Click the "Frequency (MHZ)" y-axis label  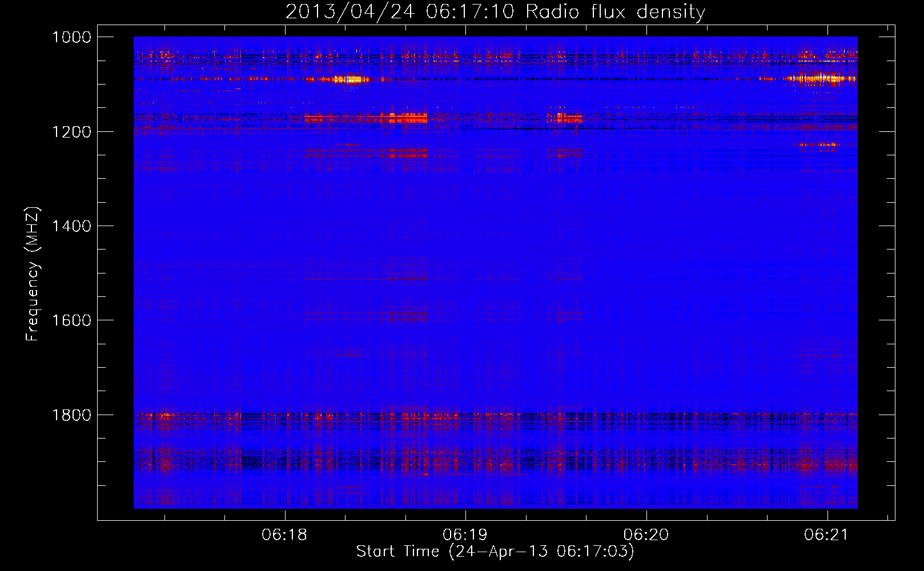point(33,274)
